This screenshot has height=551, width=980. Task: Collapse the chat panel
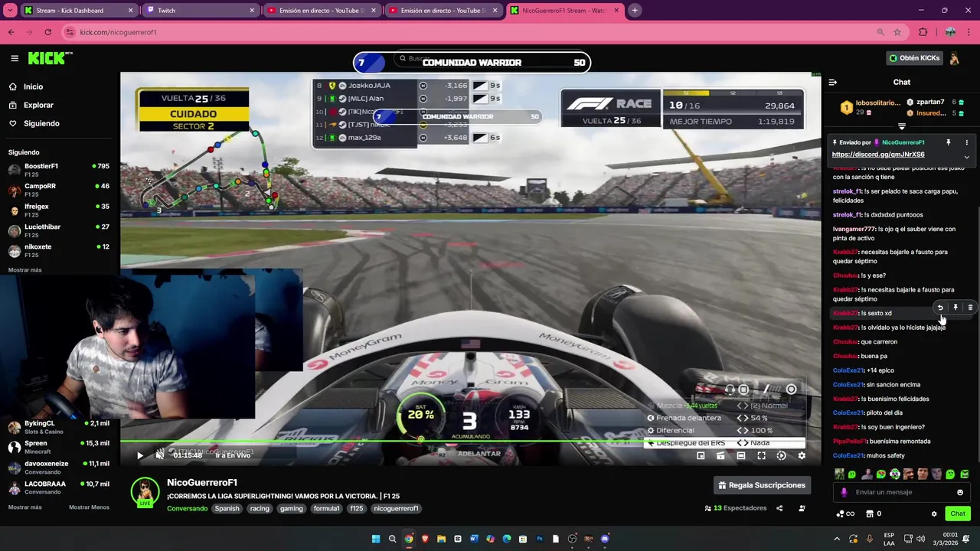[x=833, y=82]
